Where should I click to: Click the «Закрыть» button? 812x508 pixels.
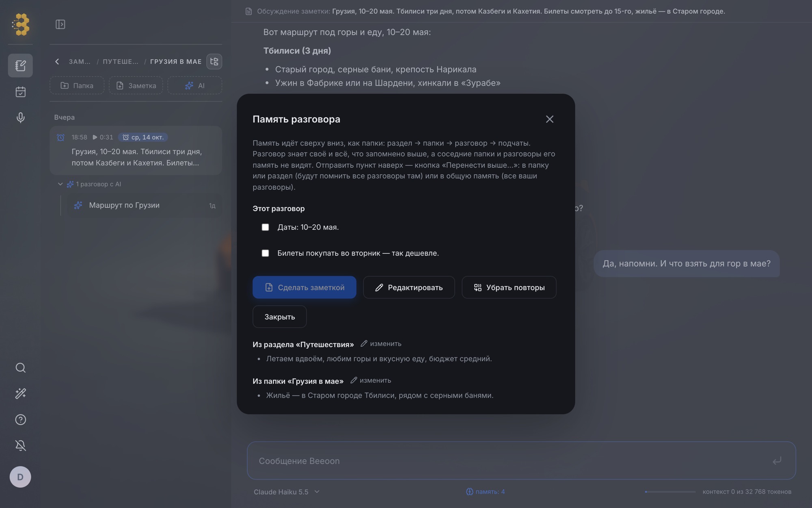pyautogui.click(x=279, y=317)
